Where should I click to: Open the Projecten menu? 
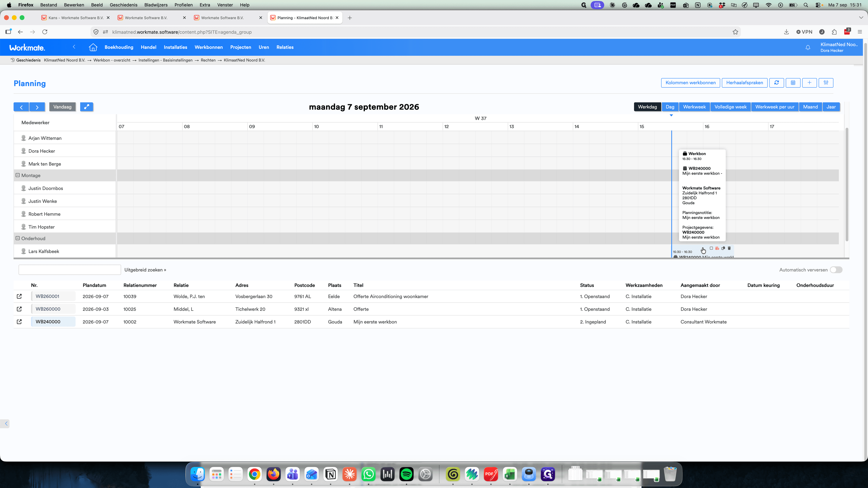[241, 47]
